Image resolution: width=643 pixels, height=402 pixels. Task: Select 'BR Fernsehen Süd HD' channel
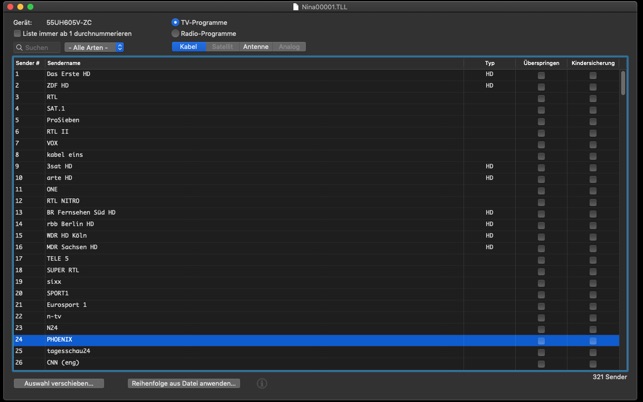pyautogui.click(x=316, y=212)
